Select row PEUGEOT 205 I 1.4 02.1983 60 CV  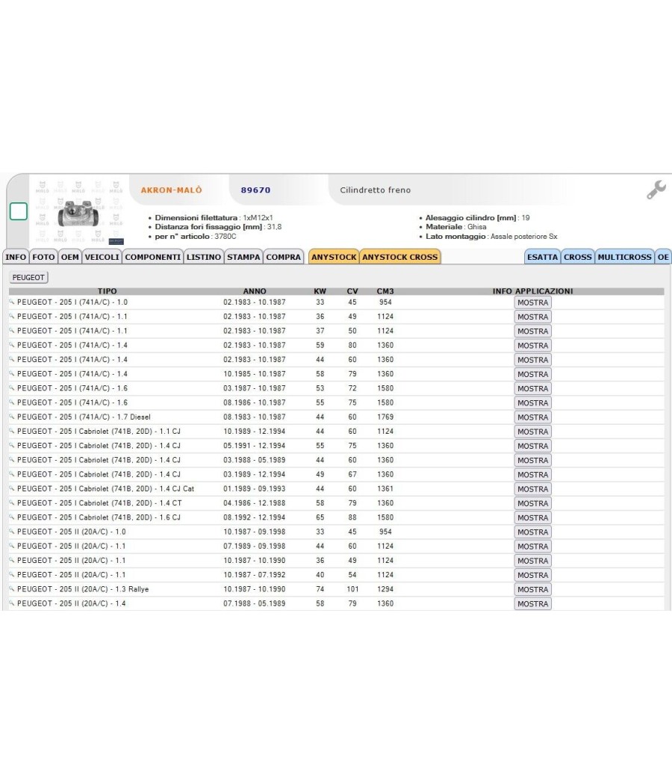[336, 359]
